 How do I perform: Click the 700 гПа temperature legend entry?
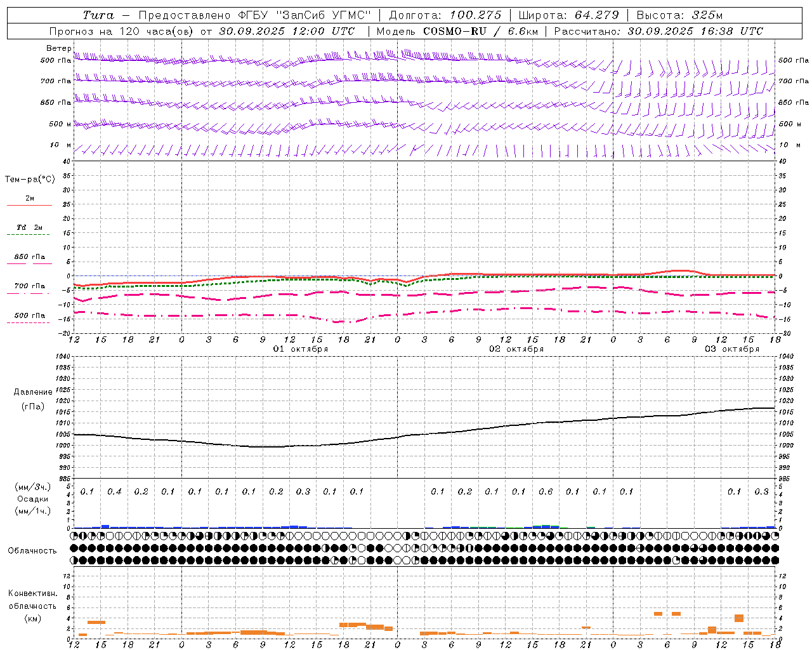tap(29, 286)
